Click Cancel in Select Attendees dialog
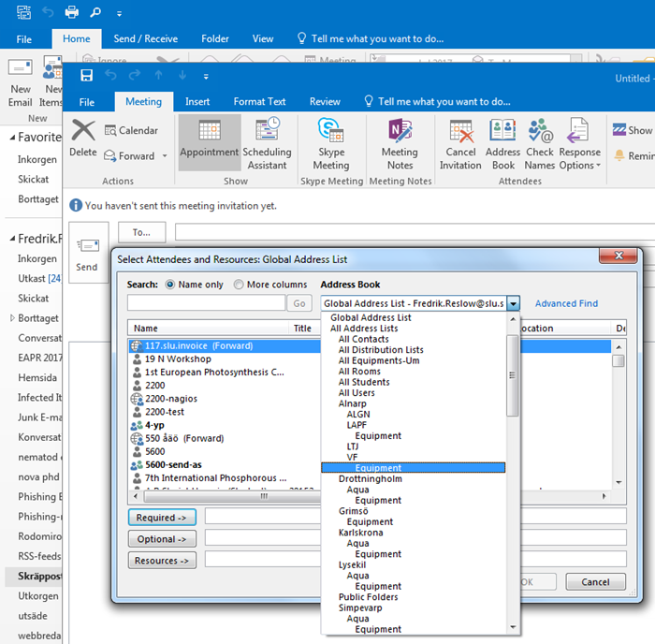Image resolution: width=655 pixels, height=644 pixels. coord(595,581)
